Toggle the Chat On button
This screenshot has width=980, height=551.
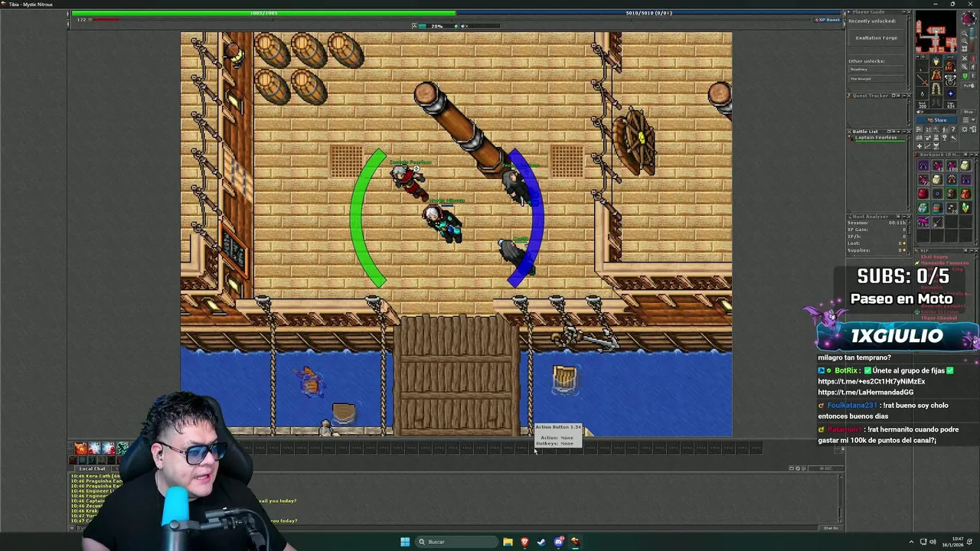(x=831, y=528)
